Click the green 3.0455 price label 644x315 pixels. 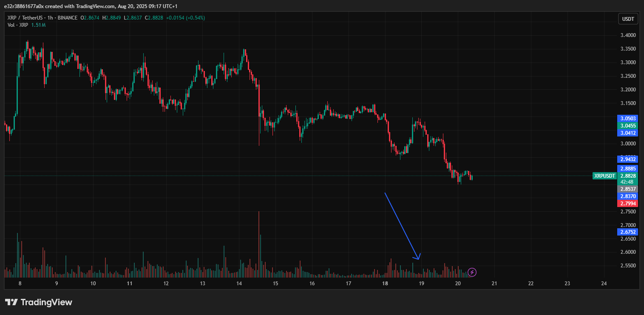(x=627, y=125)
